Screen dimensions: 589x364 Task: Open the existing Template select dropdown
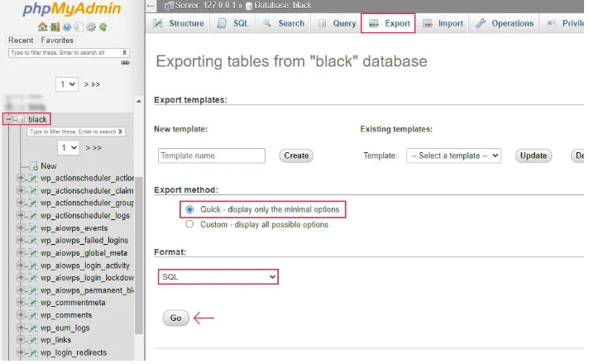(453, 156)
